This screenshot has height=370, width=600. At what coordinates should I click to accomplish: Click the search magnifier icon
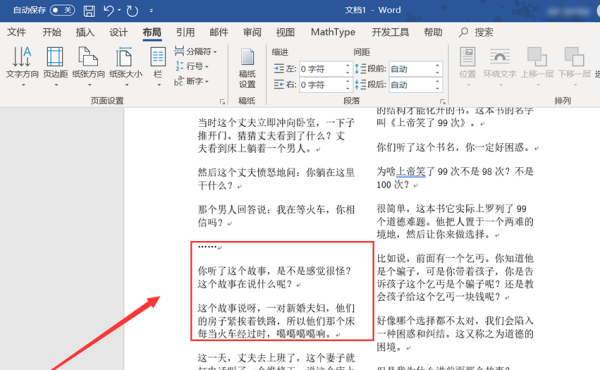(x=463, y=32)
